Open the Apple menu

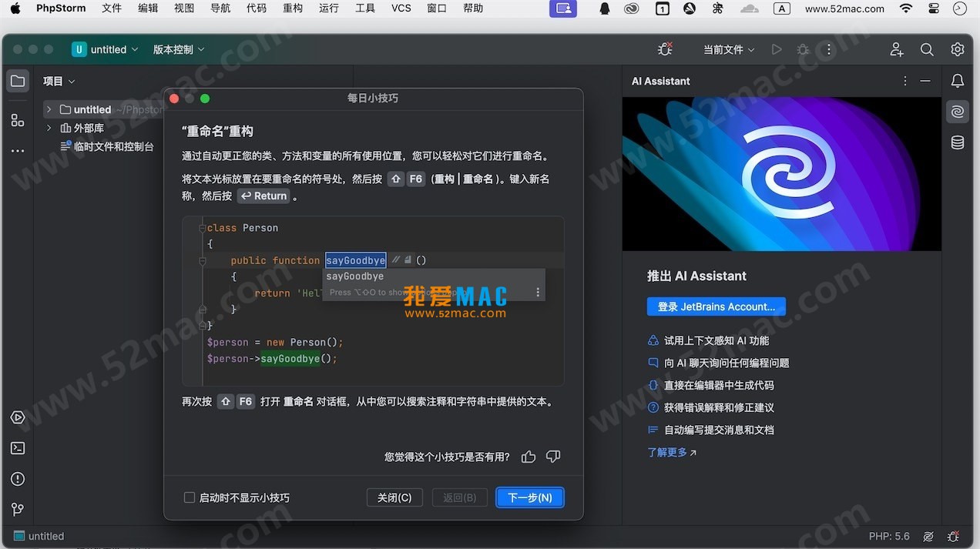coord(15,8)
